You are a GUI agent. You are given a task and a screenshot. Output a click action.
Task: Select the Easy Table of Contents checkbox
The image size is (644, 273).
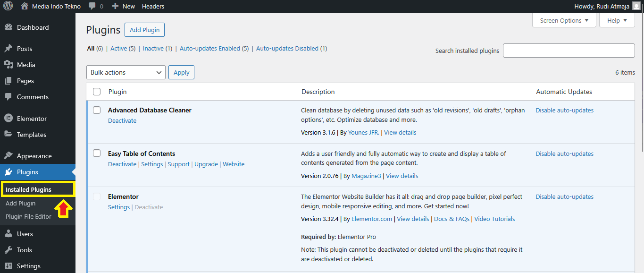[x=97, y=153]
